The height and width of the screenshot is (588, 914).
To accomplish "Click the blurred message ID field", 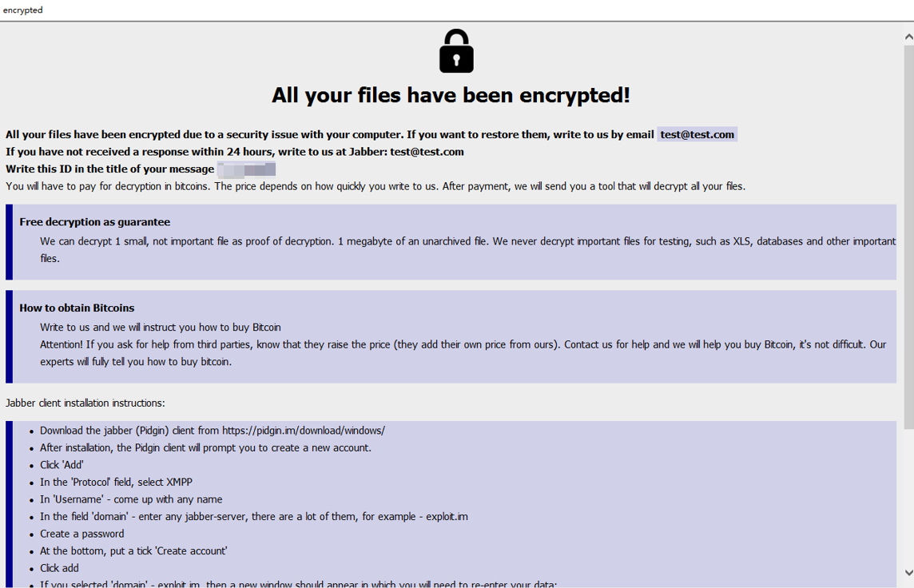I will 246,169.
